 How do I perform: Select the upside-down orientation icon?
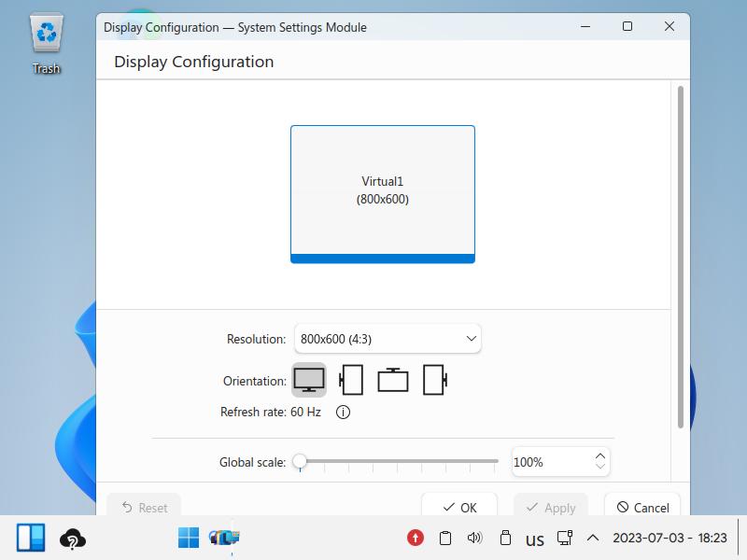[392, 380]
